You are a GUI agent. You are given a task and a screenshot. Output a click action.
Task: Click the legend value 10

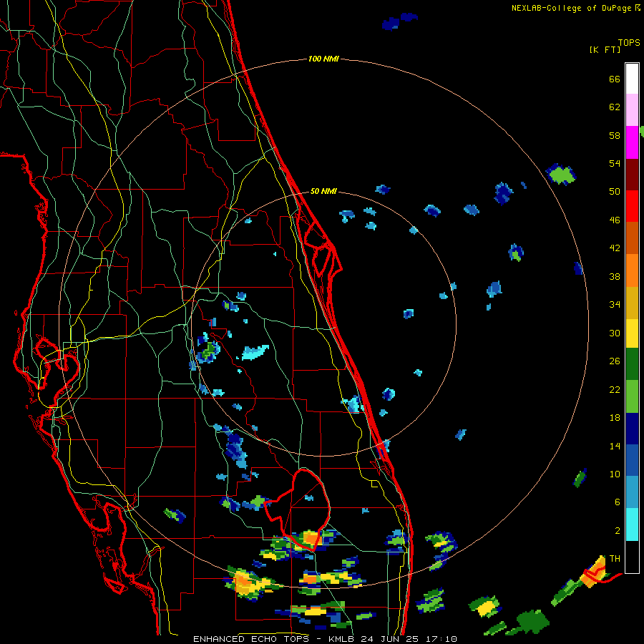coord(615,474)
